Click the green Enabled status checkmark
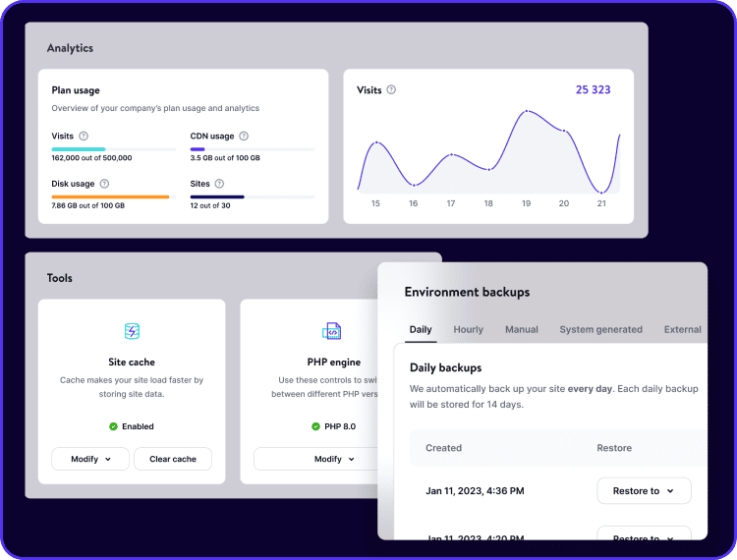The image size is (737, 560). [113, 426]
